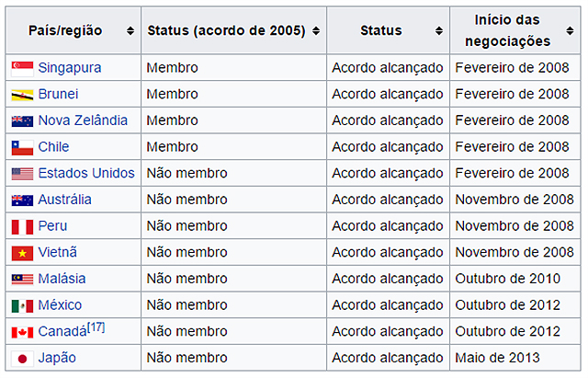The width and height of the screenshot is (588, 378).
Task: Sort table by País/região column arrows
Action: (130, 30)
